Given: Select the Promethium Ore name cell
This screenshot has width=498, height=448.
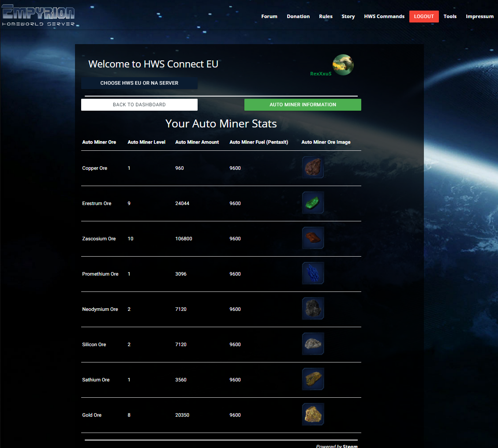Looking at the screenshot, I should (x=100, y=274).
